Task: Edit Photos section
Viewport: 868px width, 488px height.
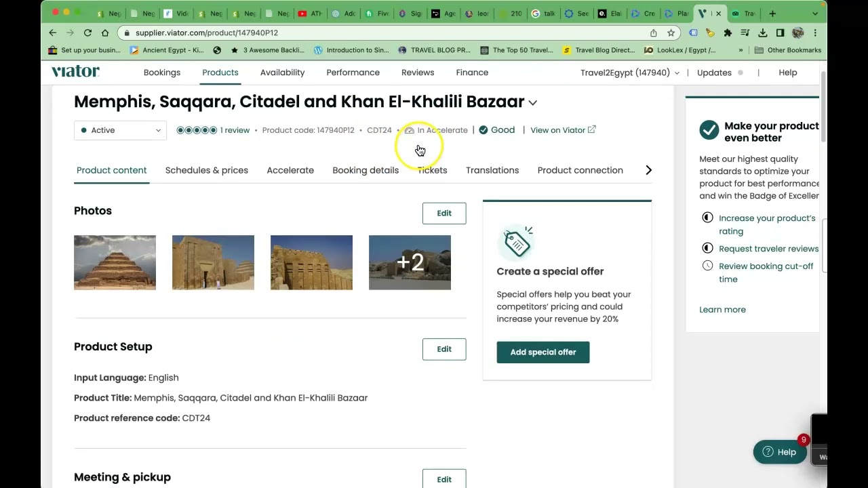Action: point(444,213)
